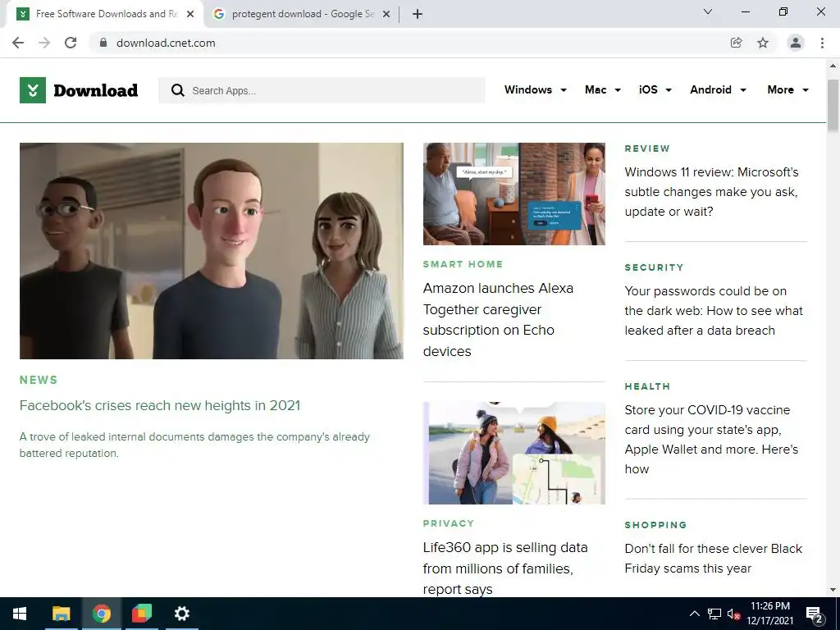Open Windows Start menu
Screen dimensions: 840x630
click(20, 614)
